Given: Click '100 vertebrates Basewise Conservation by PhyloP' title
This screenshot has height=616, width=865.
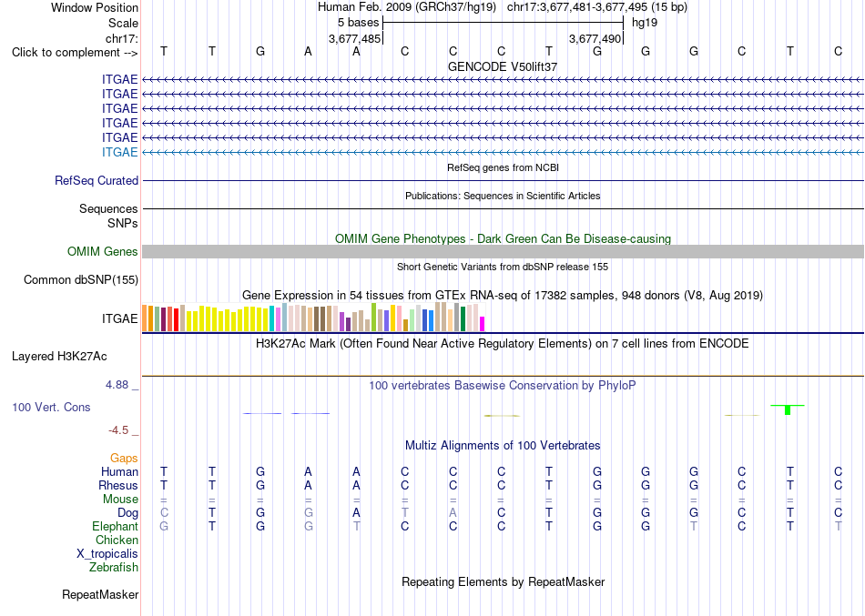Looking at the screenshot, I should [503, 386].
